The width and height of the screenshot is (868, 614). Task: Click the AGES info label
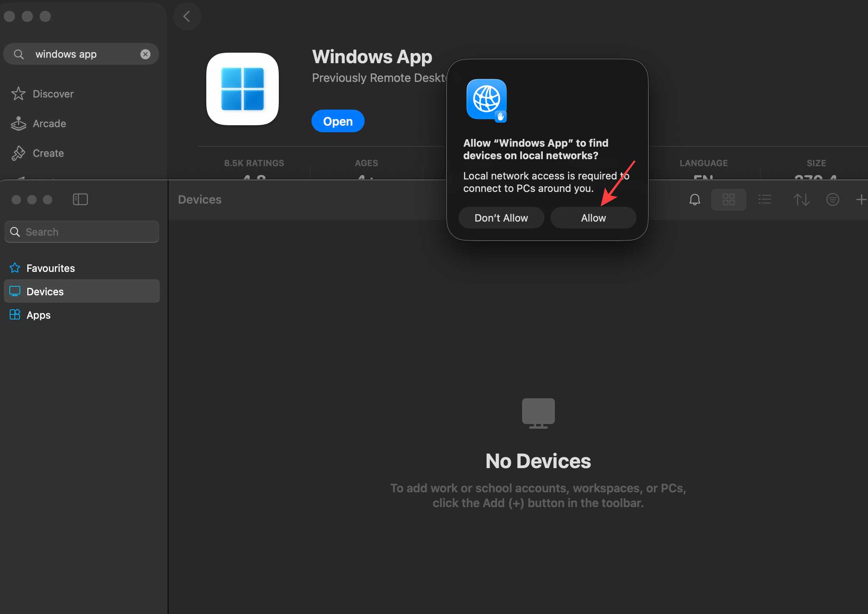coord(366,163)
